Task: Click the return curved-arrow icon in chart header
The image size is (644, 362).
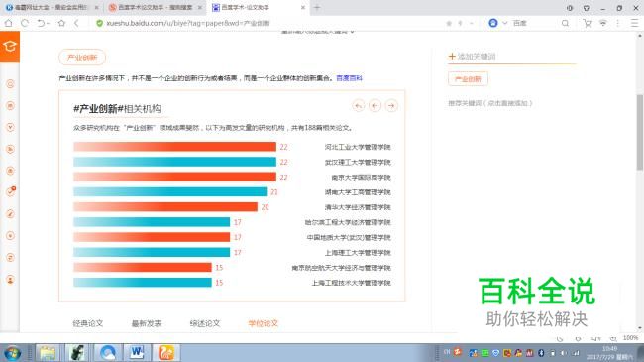Action: coord(358,106)
